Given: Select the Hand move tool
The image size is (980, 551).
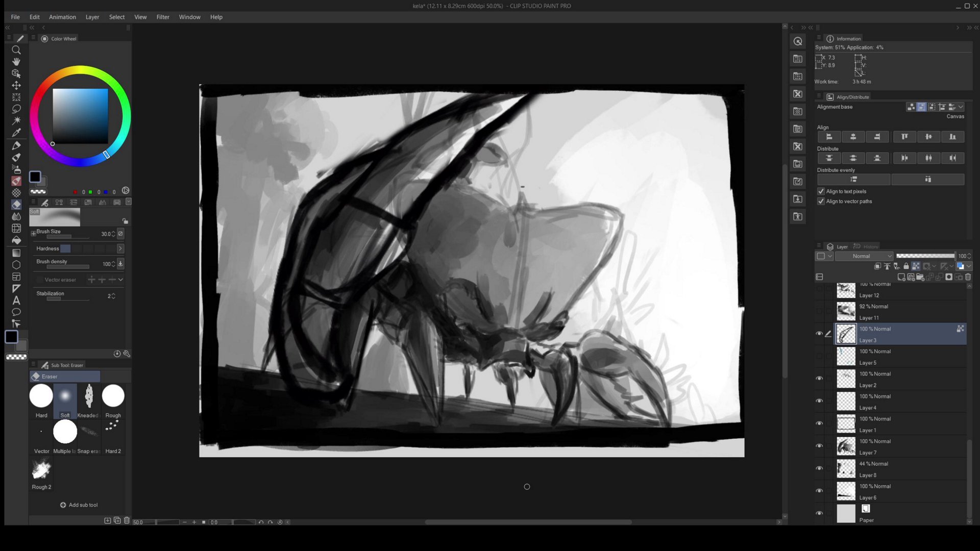Looking at the screenshot, I should point(16,62).
